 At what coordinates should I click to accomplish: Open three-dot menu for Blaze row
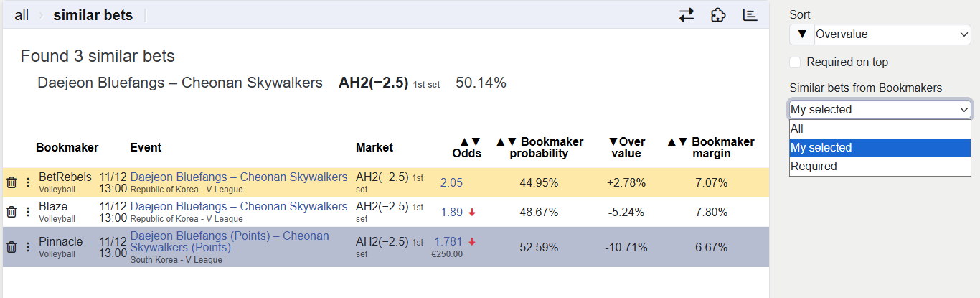pos(28,212)
